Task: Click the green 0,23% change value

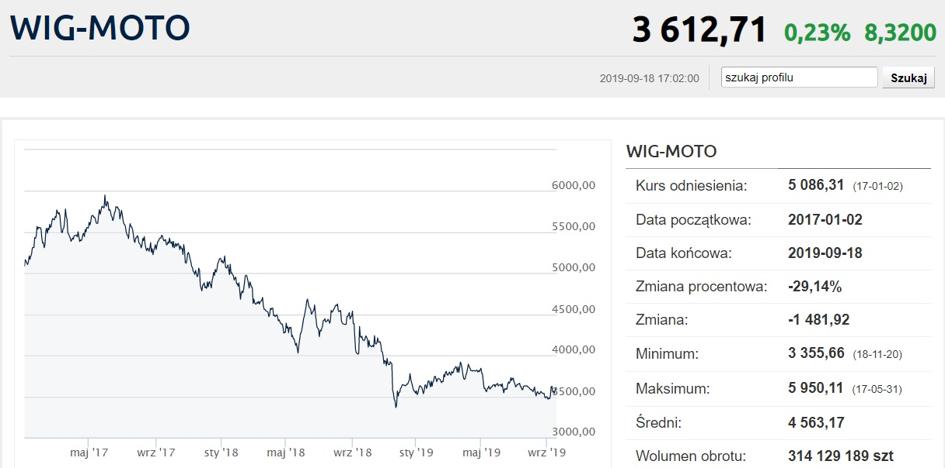Action: (x=817, y=33)
